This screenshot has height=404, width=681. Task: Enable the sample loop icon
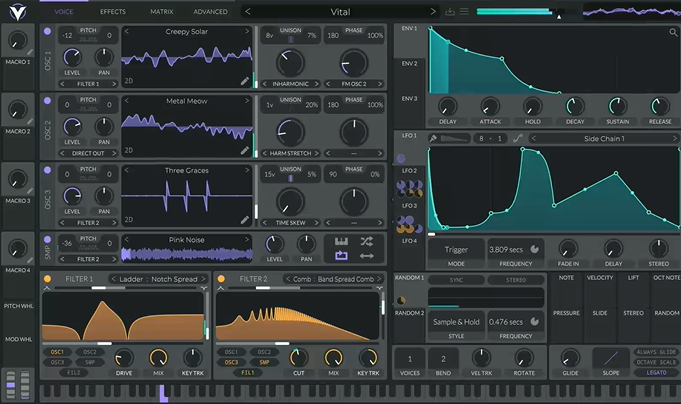tap(340, 255)
